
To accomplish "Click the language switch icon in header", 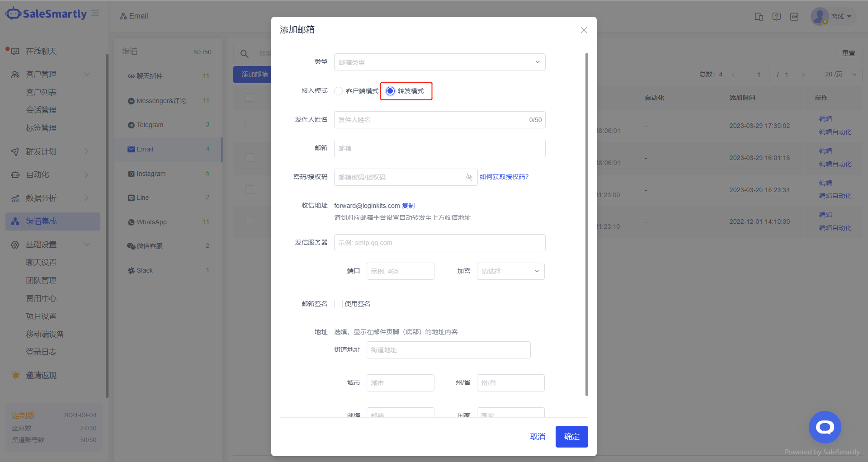I will (794, 17).
